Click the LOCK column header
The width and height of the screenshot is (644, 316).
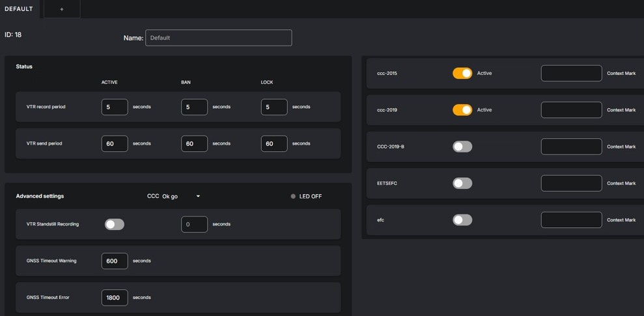tap(267, 82)
